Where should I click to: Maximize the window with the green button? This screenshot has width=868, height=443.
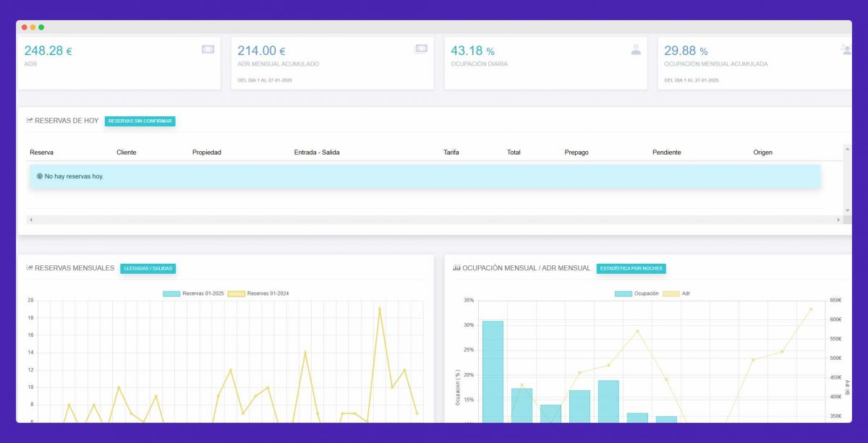pyautogui.click(x=41, y=27)
